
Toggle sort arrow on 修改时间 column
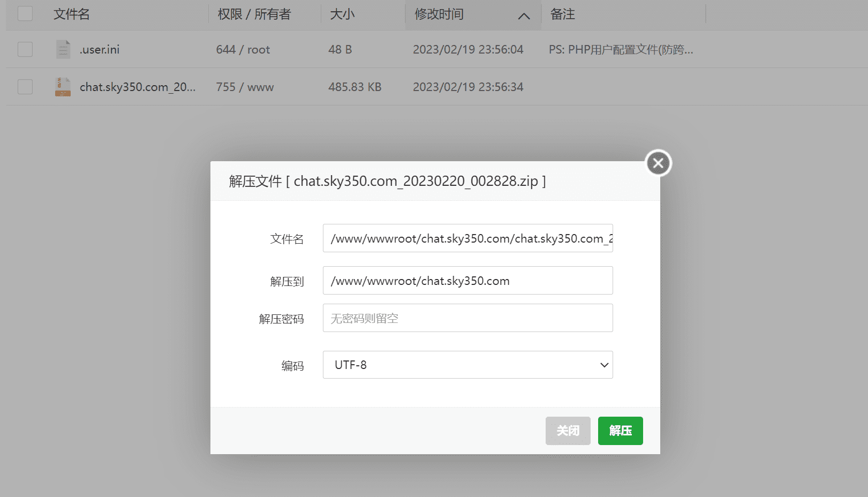point(524,16)
